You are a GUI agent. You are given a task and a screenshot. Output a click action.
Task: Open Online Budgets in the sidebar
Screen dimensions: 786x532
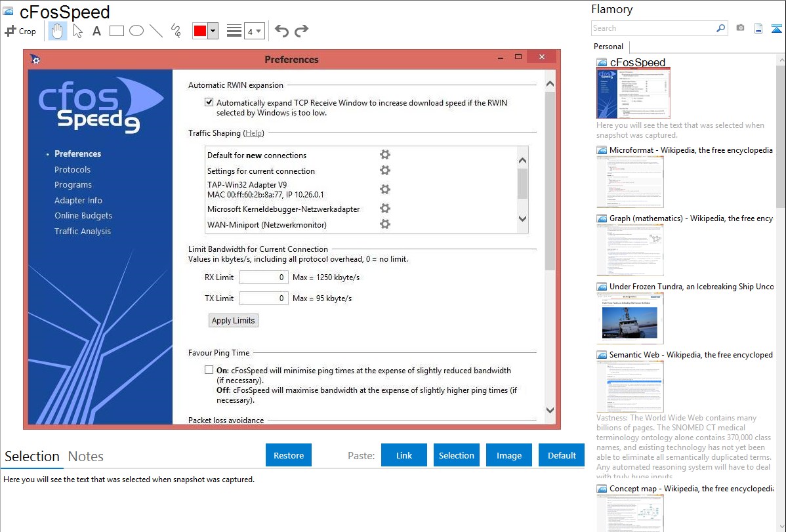point(83,216)
